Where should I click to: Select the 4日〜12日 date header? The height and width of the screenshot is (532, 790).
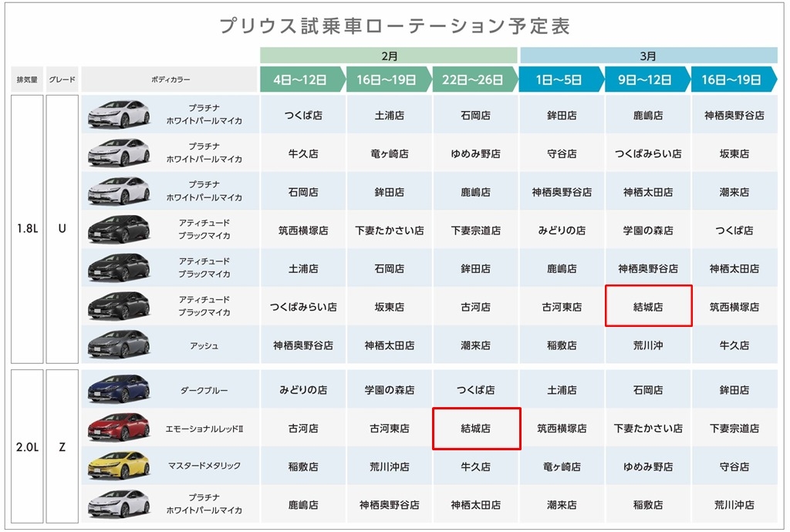pos(302,79)
